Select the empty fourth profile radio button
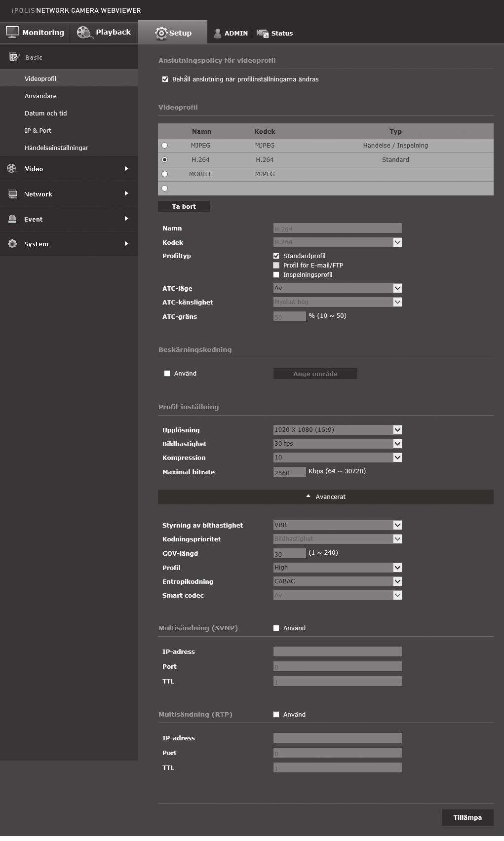Screen dimensions: 504x841 click(164, 189)
